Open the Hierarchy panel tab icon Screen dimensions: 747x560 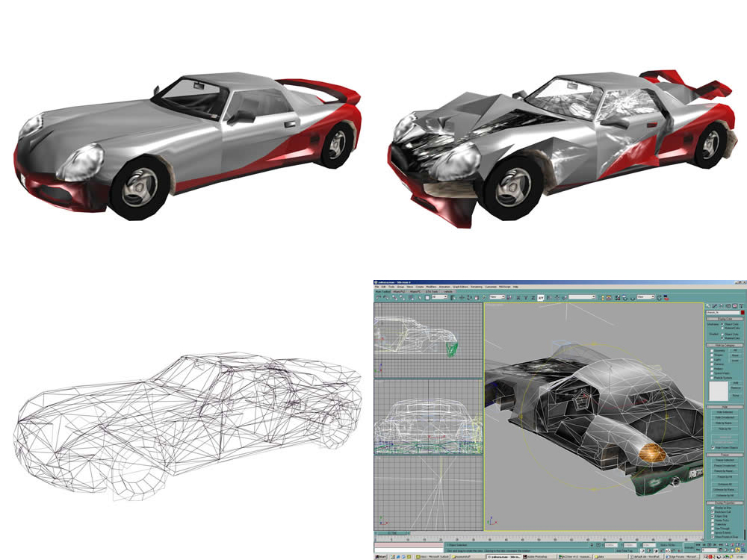pos(722,305)
